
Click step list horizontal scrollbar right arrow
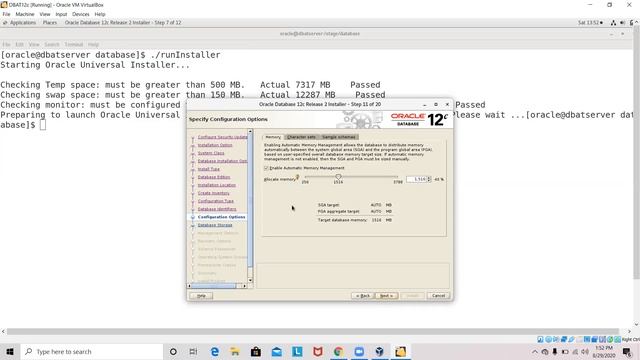(x=244, y=286)
